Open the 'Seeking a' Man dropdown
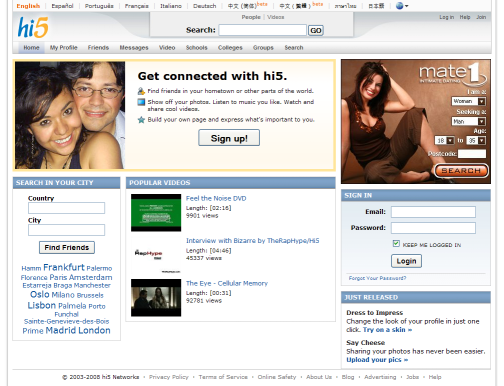This screenshot has width=504, height=386. pos(469,121)
